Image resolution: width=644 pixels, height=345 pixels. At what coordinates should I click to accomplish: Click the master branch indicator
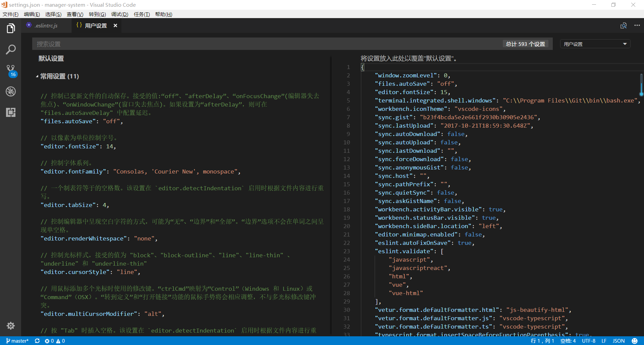pyautogui.click(x=17, y=341)
